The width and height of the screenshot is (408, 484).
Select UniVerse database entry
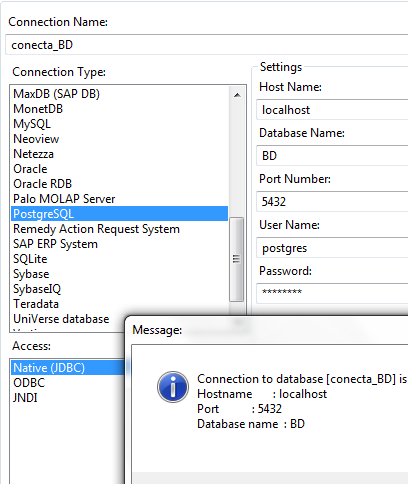(x=61, y=319)
